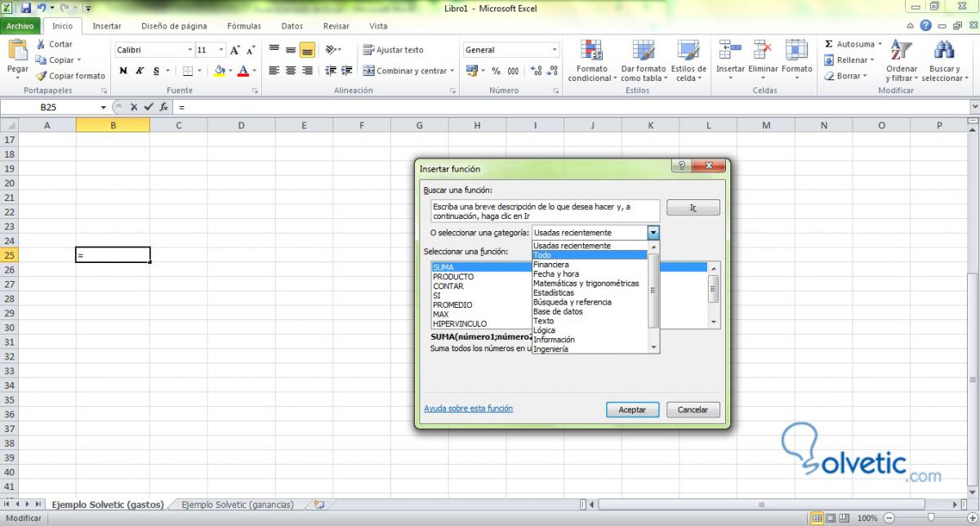The height and width of the screenshot is (526, 980).
Task: Open the Calibri font name dropdown
Action: click(x=190, y=50)
